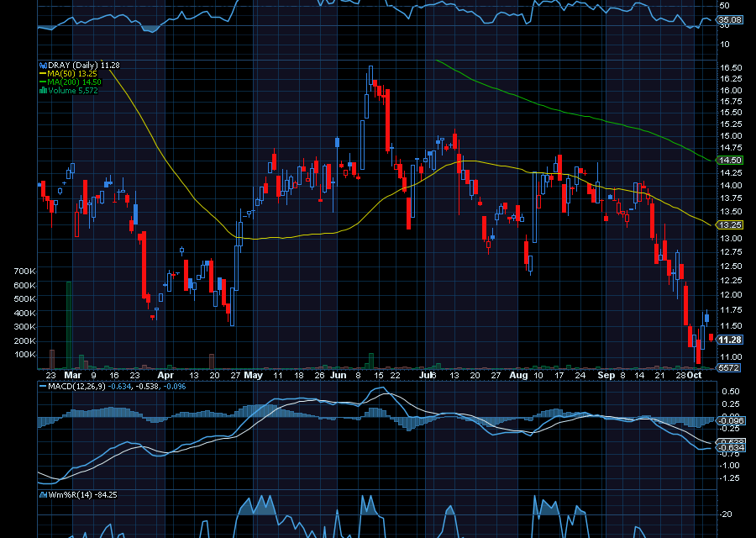Click the -0.096 MACD histogram value tag

point(731,421)
